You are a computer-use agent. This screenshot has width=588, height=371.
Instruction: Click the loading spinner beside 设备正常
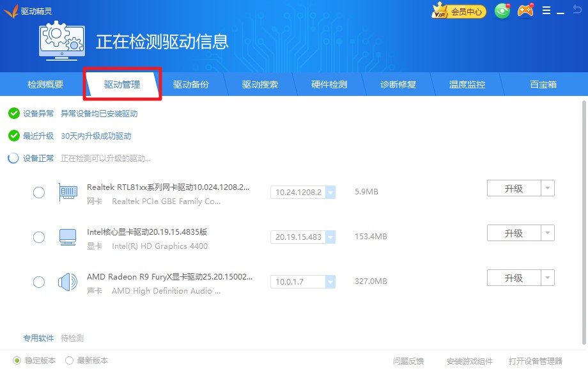pos(13,158)
